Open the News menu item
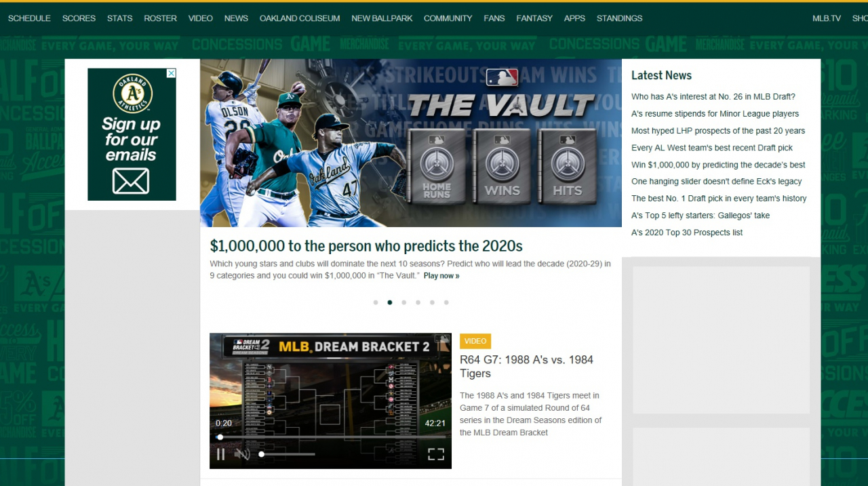The height and width of the screenshot is (486, 868). (x=236, y=18)
